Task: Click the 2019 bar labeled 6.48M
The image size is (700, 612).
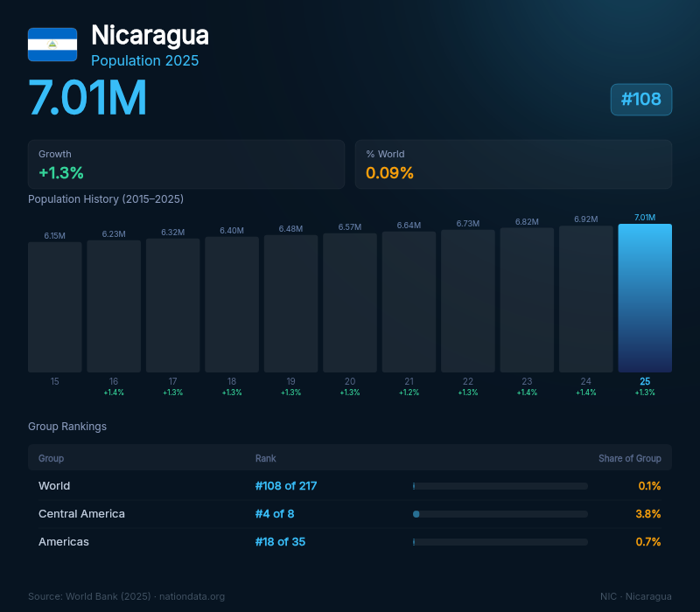Action: [291, 303]
